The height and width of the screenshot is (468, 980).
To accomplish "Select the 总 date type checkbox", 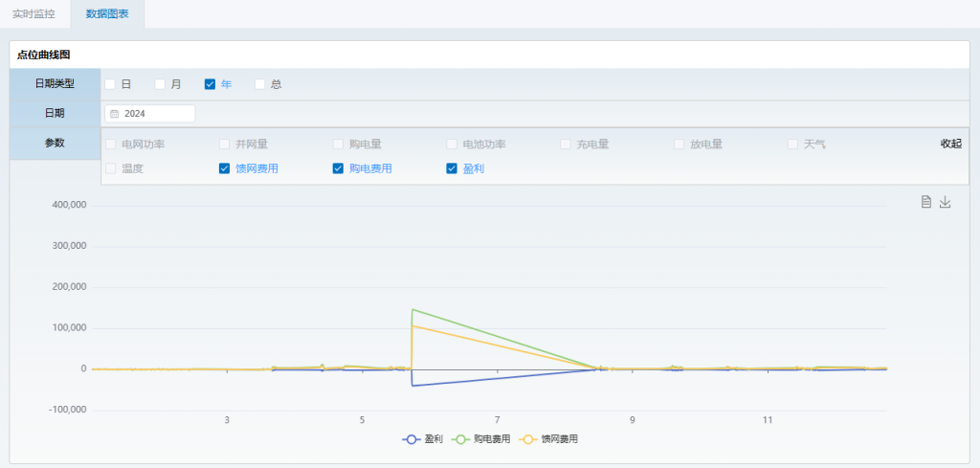I will pyautogui.click(x=259, y=84).
